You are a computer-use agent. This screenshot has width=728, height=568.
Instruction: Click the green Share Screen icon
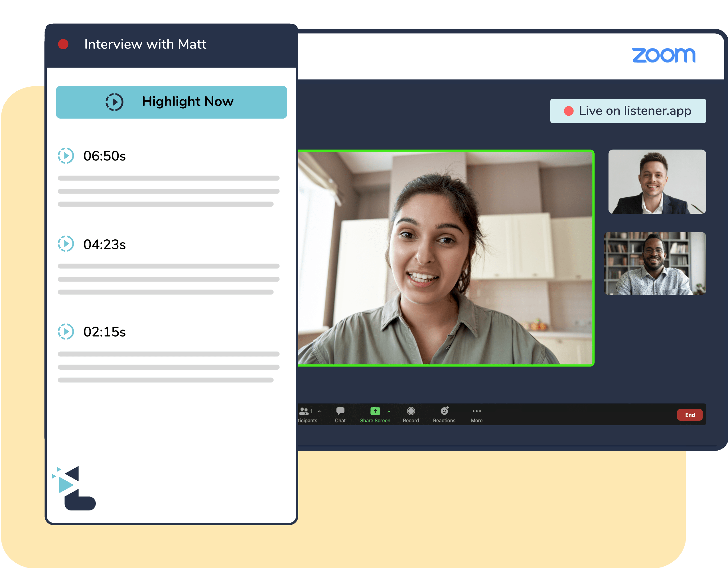pos(375,411)
